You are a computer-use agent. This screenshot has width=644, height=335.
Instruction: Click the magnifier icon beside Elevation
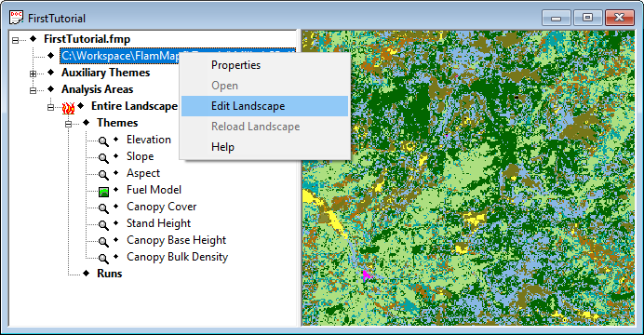pos(103,141)
